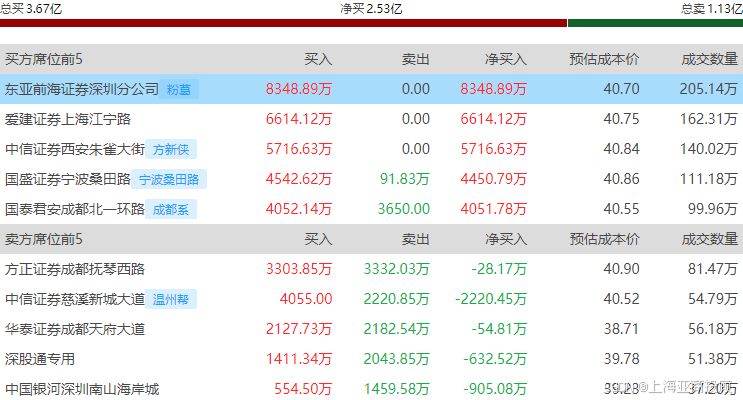Screen dimensions: 743x400
Task: Click the 方新侠 tag badge
Action: click(x=171, y=149)
